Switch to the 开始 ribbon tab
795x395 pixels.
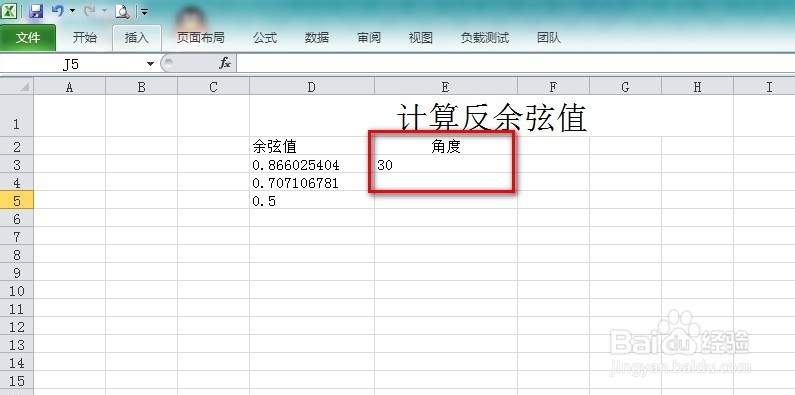pos(84,38)
